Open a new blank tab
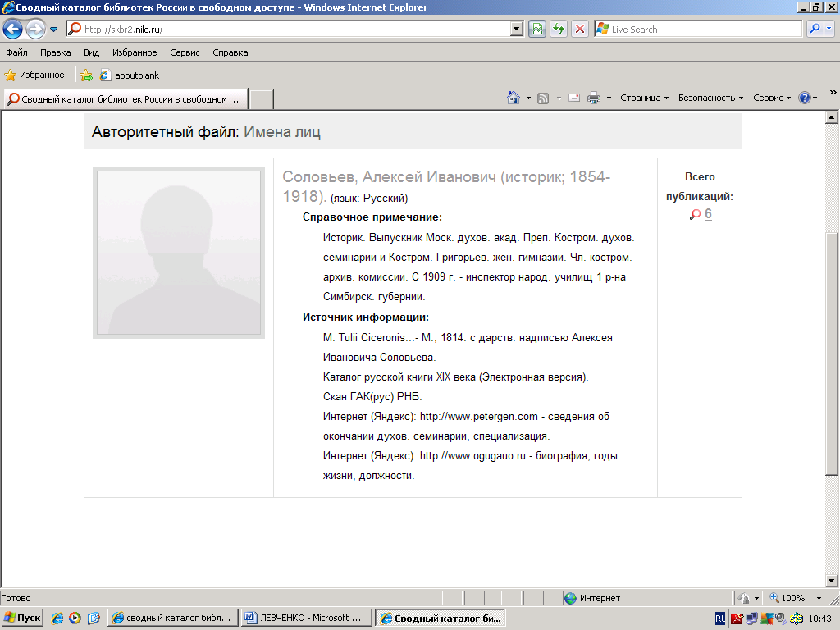This screenshot has height=630, width=840. coord(262,99)
